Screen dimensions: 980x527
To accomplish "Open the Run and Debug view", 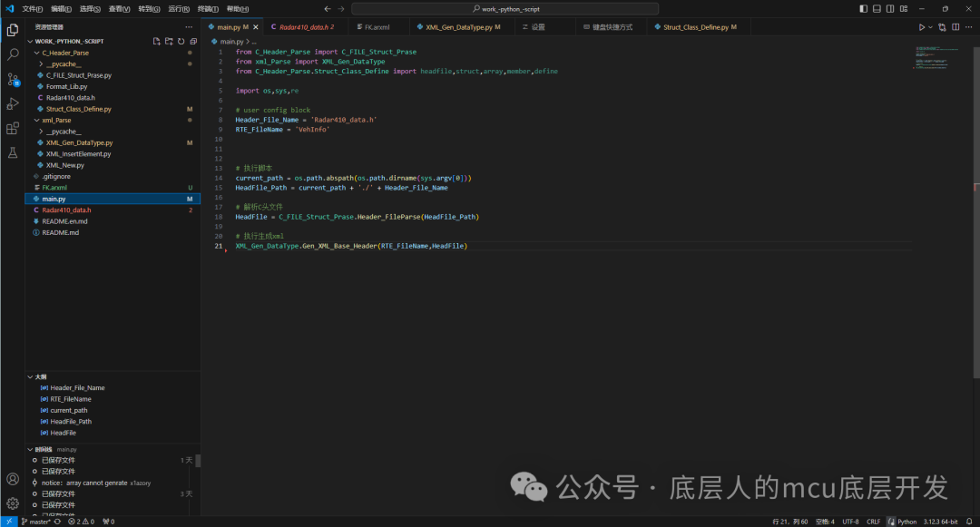I will (x=13, y=104).
